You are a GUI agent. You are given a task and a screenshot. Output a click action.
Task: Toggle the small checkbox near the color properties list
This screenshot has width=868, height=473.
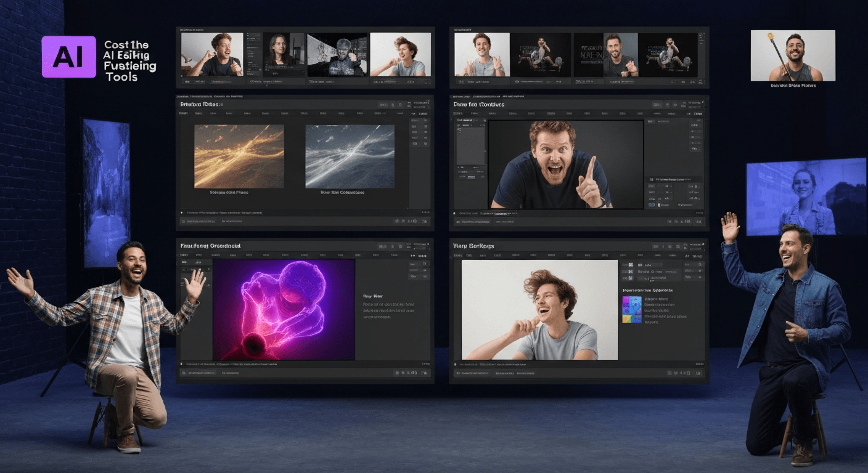coord(630,277)
